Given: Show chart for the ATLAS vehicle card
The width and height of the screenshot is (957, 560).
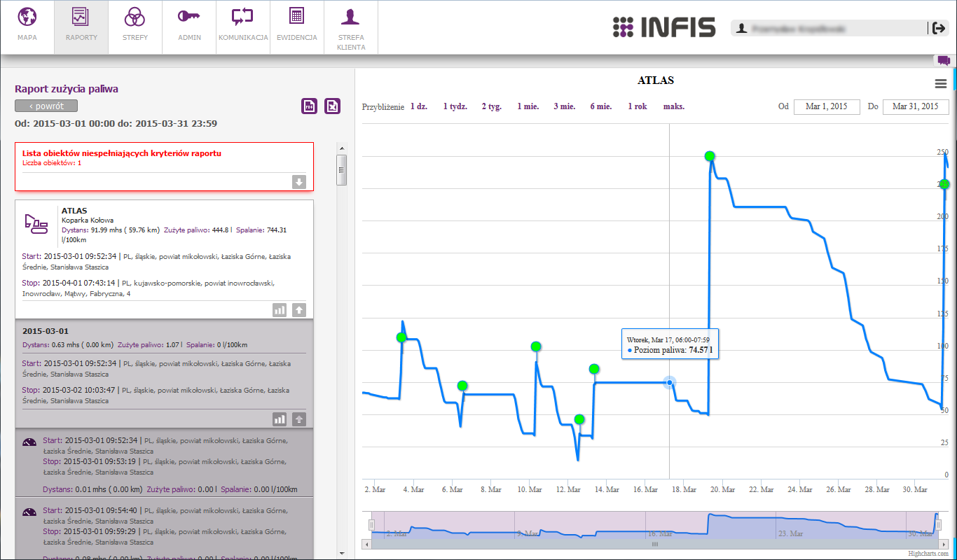Looking at the screenshot, I should (x=280, y=309).
